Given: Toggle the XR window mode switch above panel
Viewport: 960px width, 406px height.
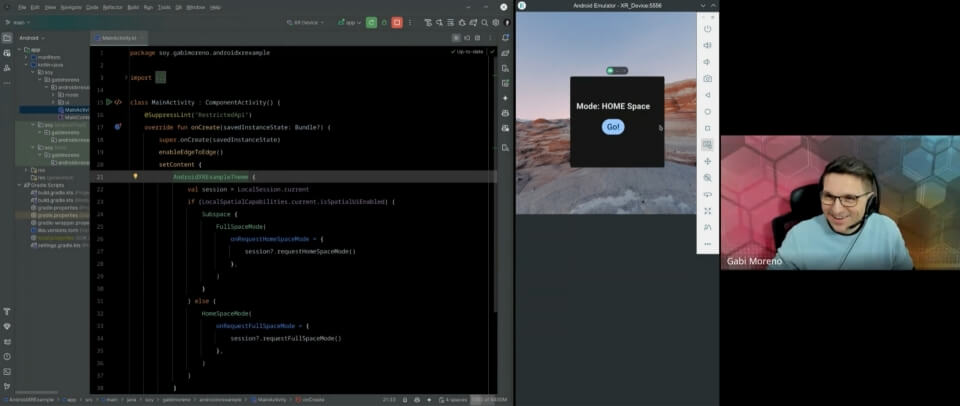Looking at the screenshot, I should tap(617, 70).
